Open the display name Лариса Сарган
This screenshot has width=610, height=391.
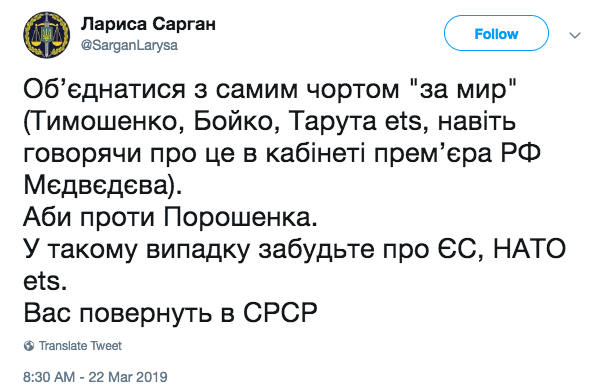(148, 24)
